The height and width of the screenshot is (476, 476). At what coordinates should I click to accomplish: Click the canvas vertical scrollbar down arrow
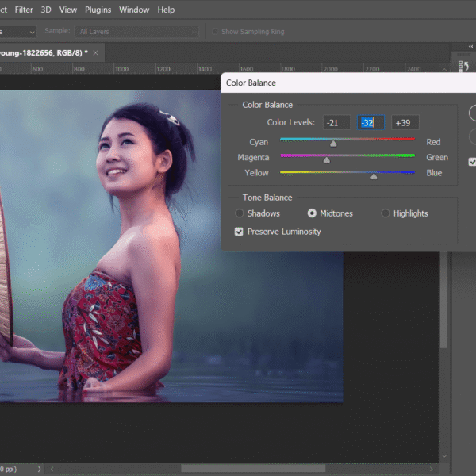[x=444, y=455]
